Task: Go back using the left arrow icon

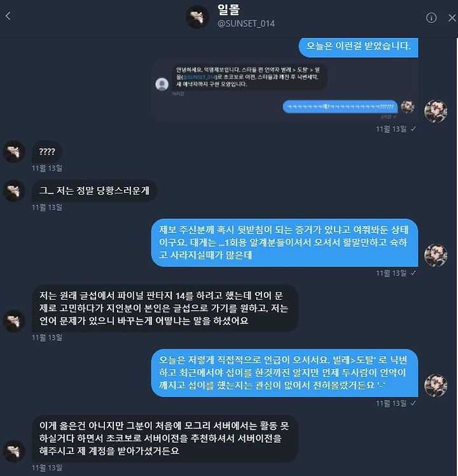Action: pyautogui.click(x=8, y=16)
